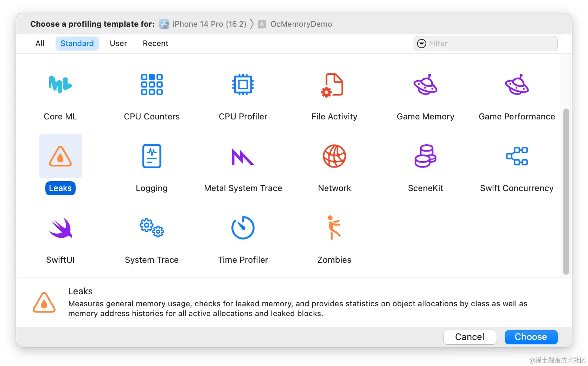
Task: Click the "Game Performance" label
Action: 517,117
